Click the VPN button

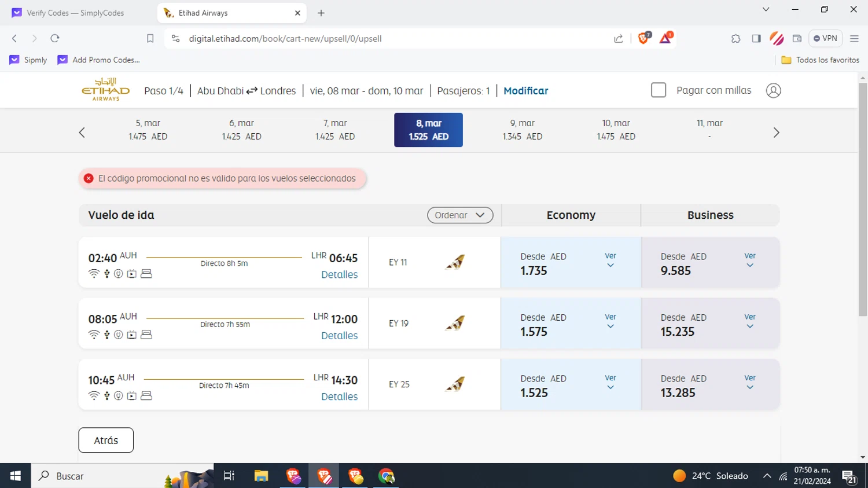coord(825,39)
